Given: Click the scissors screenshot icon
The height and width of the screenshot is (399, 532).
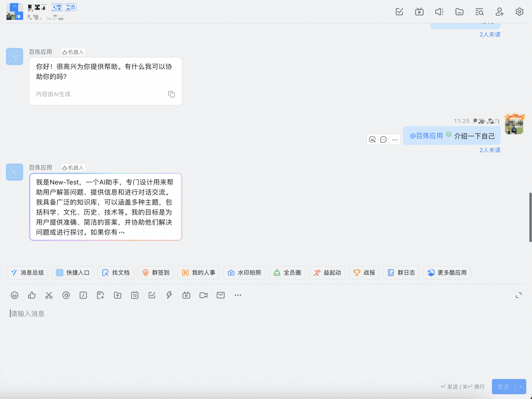Looking at the screenshot, I should [x=49, y=295].
